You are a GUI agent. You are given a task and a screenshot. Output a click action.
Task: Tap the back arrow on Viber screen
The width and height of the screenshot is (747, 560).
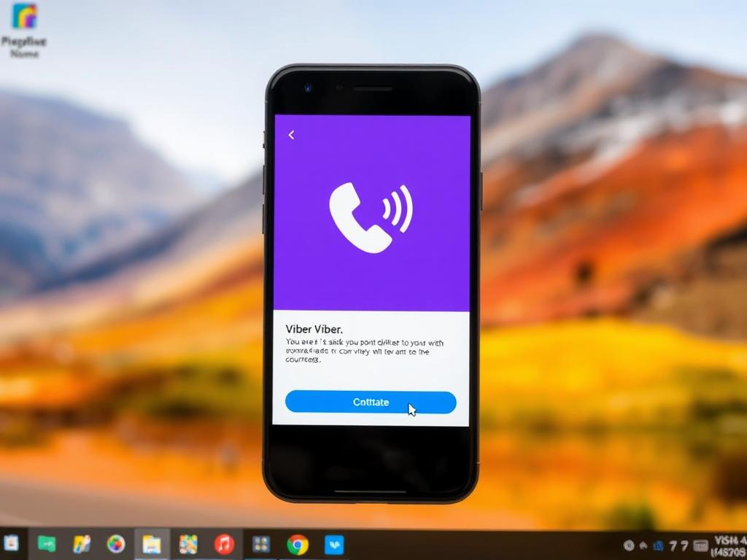291,135
